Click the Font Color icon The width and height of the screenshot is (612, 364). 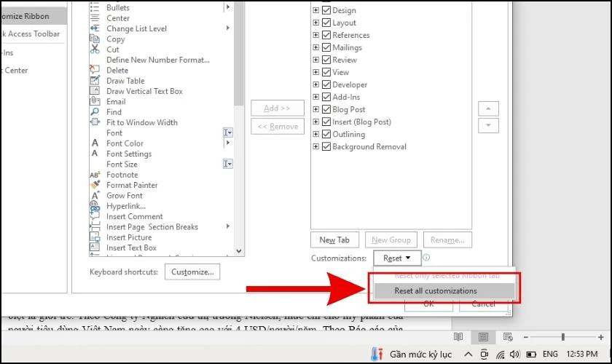[95, 143]
